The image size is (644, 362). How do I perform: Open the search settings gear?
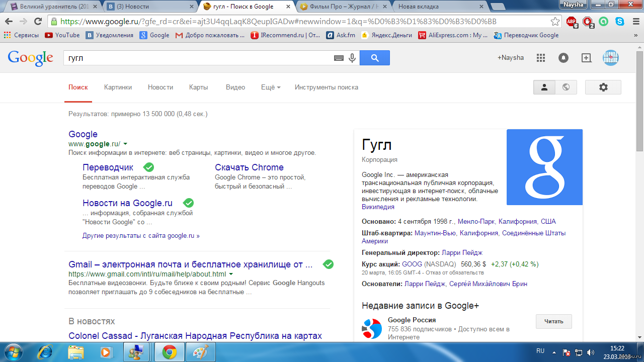(603, 87)
